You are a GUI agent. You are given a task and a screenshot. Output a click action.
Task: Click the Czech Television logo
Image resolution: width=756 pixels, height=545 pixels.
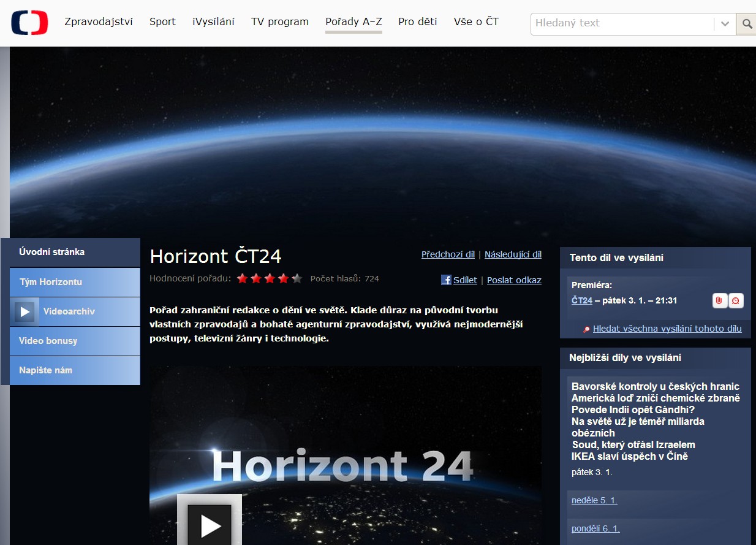29,23
